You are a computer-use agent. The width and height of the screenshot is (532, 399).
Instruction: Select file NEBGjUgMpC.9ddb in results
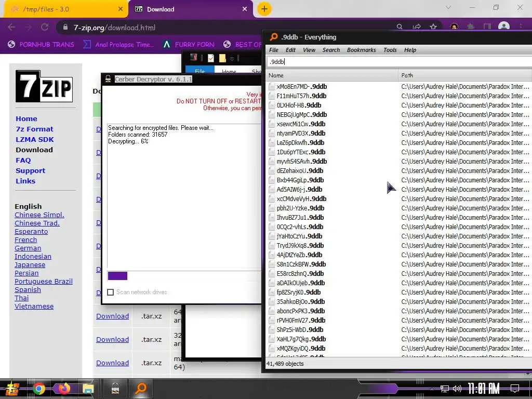(x=302, y=114)
